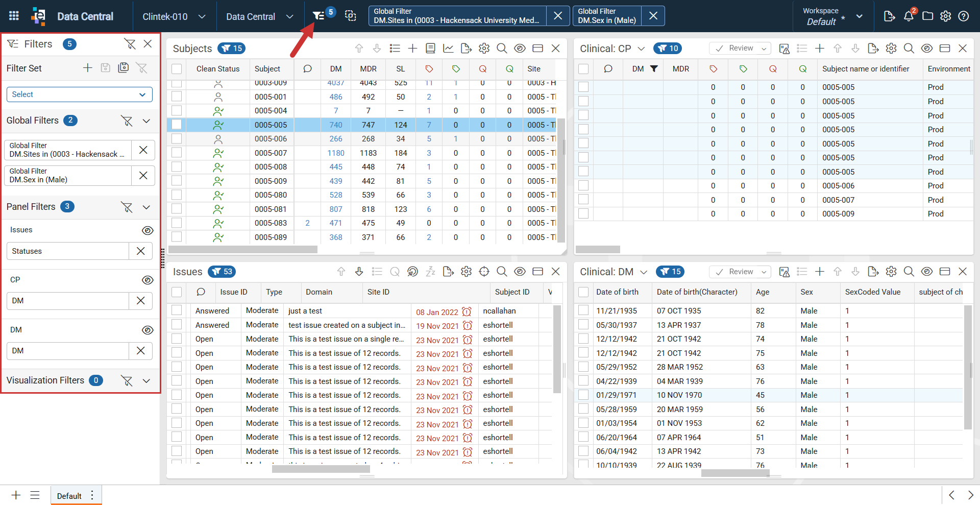This screenshot has height=505, width=980.
Task: Open the Filter Set Select dropdown
Action: [x=79, y=94]
